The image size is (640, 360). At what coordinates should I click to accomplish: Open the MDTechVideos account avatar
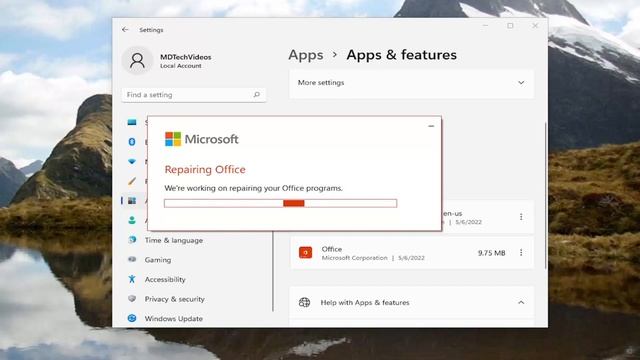click(x=137, y=60)
